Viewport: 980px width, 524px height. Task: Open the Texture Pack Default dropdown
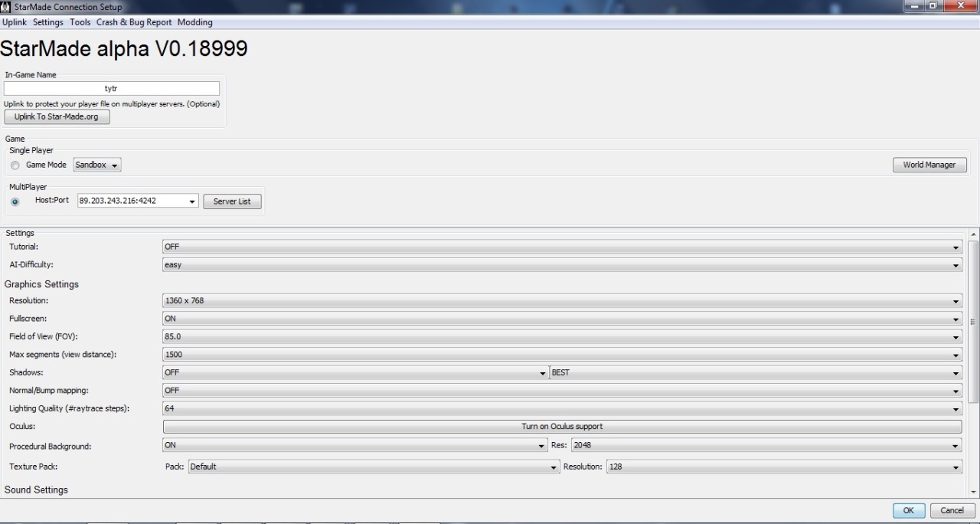pyautogui.click(x=374, y=467)
